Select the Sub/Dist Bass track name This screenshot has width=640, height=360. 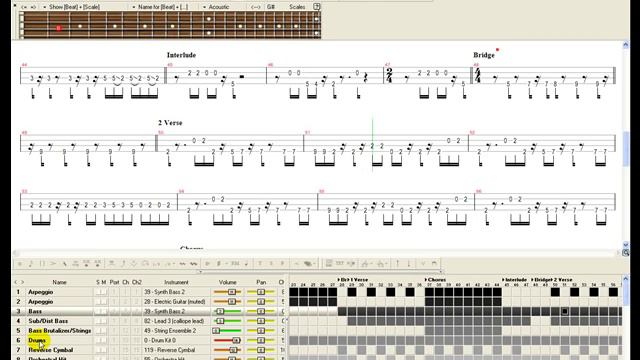point(48,321)
